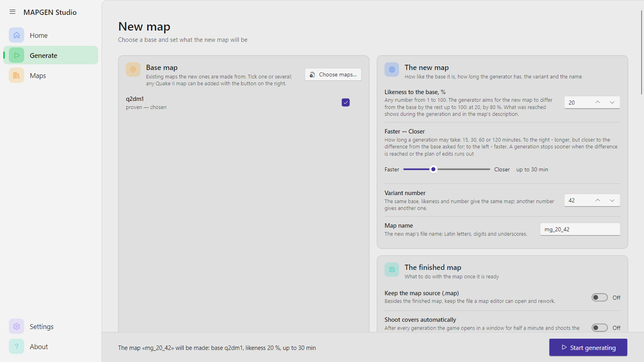Viewport: 644px width, 362px height.
Task: Click the New map page heading
Action: pyautogui.click(x=144, y=27)
